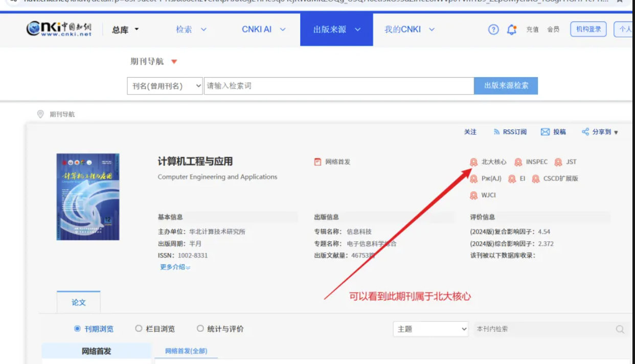The width and height of the screenshot is (635, 364).
Task: Click the 关注 link
Action: (x=470, y=132)
